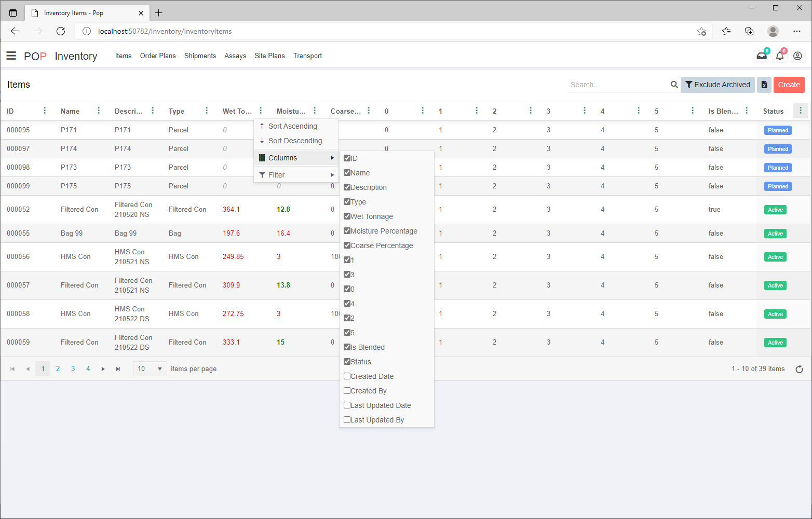812x519 pixels.
Task: Toggle the Is Blended column checkbox
Action: [x=347, y=347]
